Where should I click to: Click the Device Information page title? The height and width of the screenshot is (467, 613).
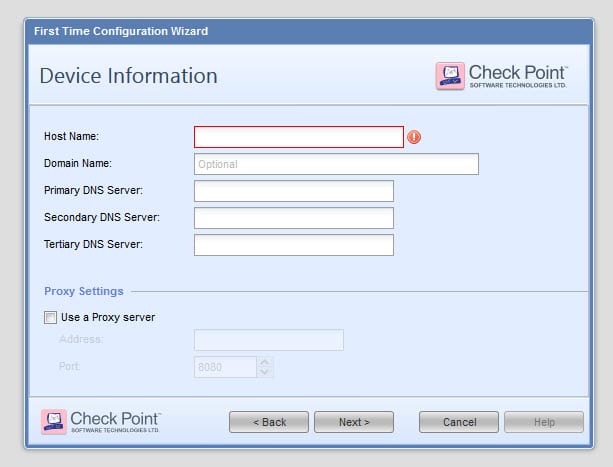128,76
